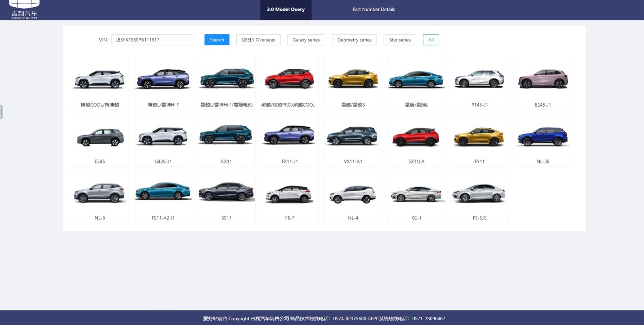This screenshot has height=325, width=644.
Task: Open the NL-4 white SUV thumbnail
Action: [353, 197]
